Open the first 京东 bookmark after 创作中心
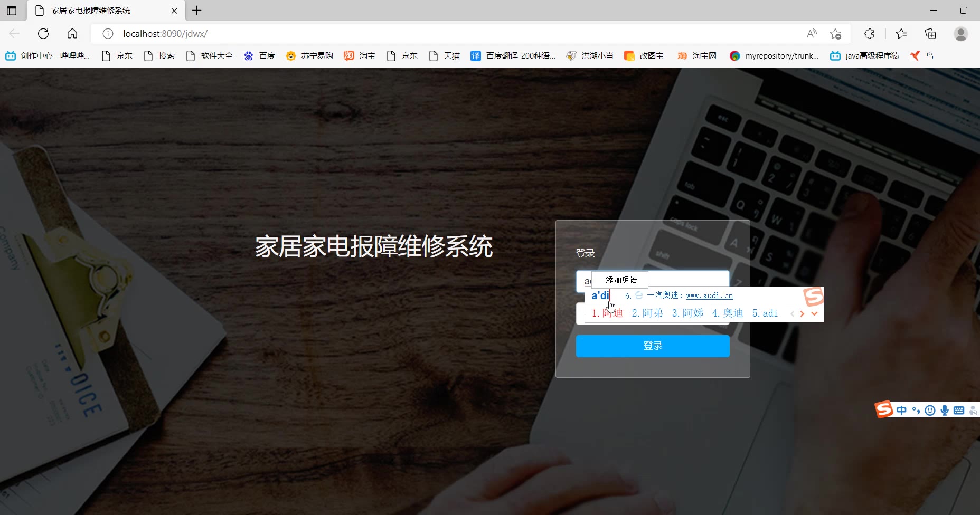 [117, 56]
